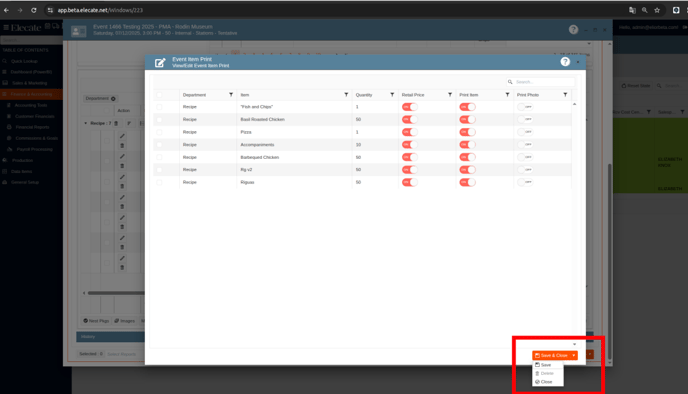Click the site info icon in address bar
Image resolution: width=688 pixels, height=394 pixels.
tap(50, 10)
